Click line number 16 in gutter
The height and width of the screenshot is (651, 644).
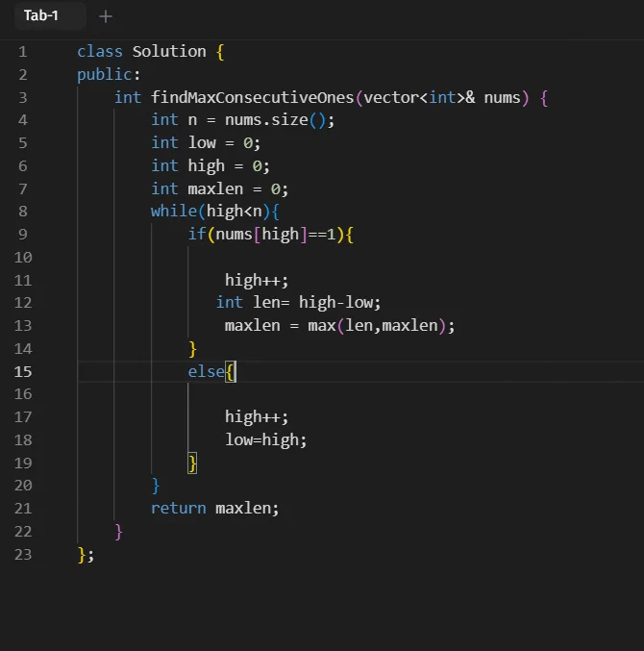(x=23, y=394)
